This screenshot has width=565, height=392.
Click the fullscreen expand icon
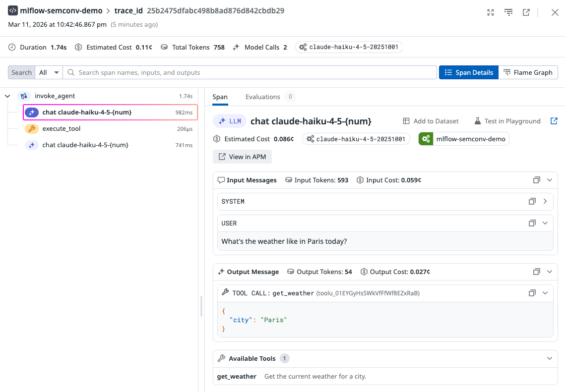[x=490, y=12]
